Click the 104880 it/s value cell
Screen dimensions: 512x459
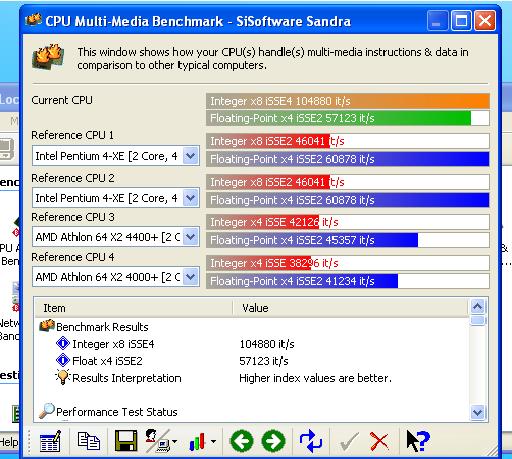pos(267,344)
